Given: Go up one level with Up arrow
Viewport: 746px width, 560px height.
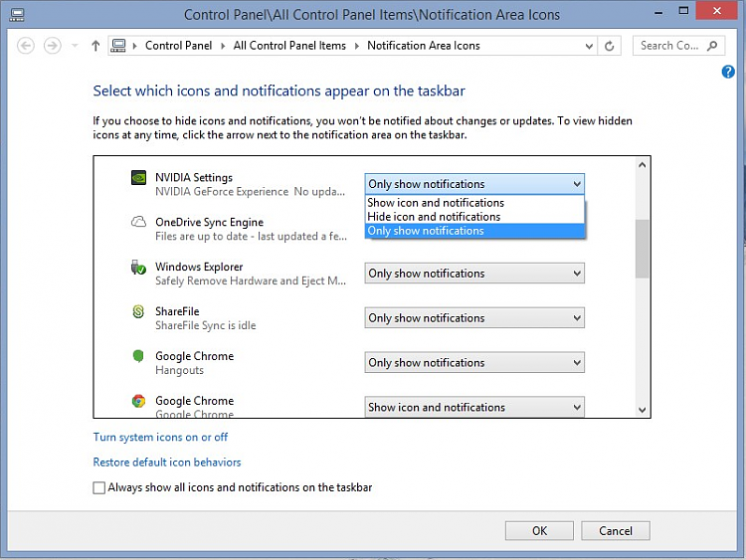Looking at the screenshot, I should [x=95, y=46].
